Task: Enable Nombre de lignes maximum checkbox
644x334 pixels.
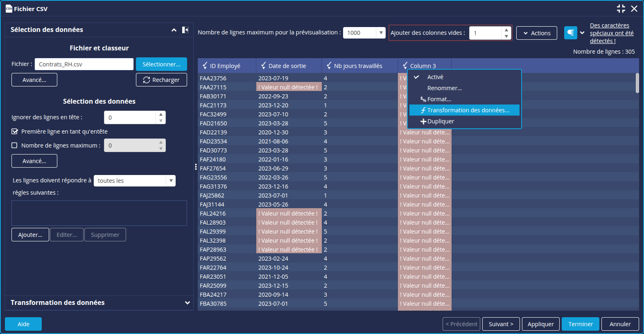Action: point(15,145)
